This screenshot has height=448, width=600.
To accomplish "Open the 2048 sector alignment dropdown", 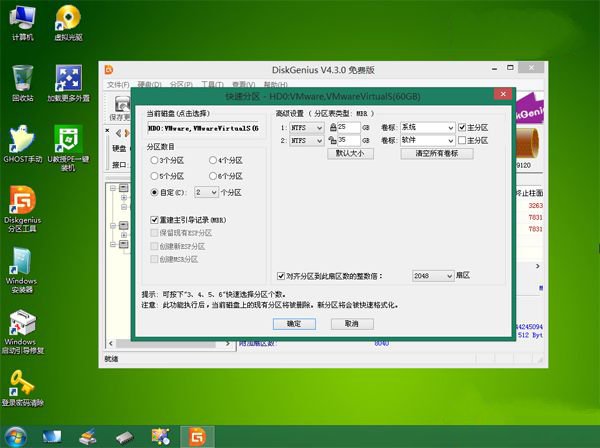I will (433, 276).
